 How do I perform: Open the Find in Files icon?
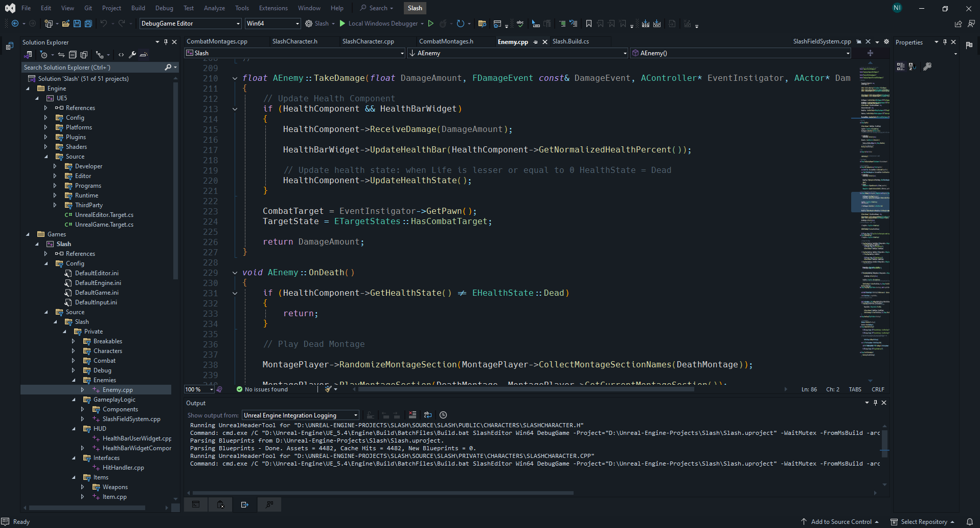click(482, 24)
